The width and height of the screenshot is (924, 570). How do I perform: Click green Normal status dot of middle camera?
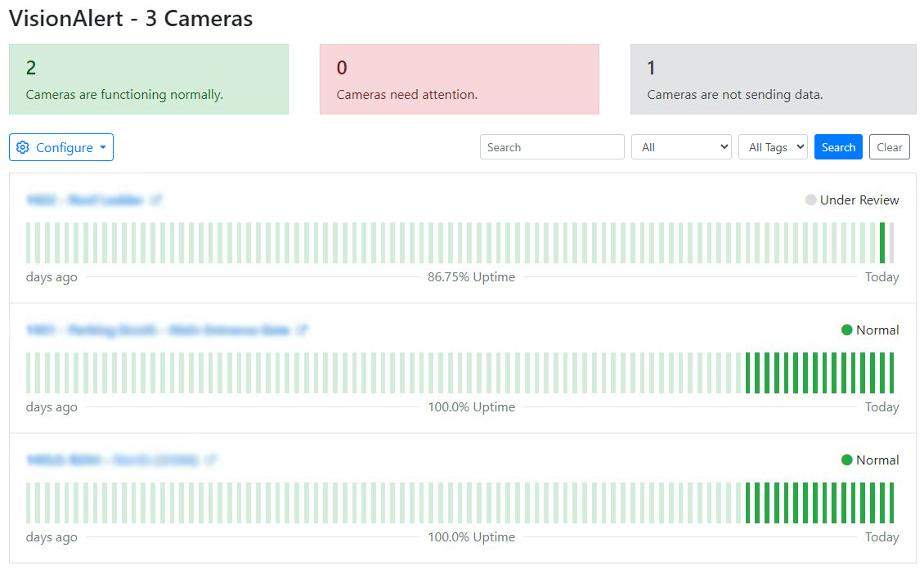pos(846,330)
